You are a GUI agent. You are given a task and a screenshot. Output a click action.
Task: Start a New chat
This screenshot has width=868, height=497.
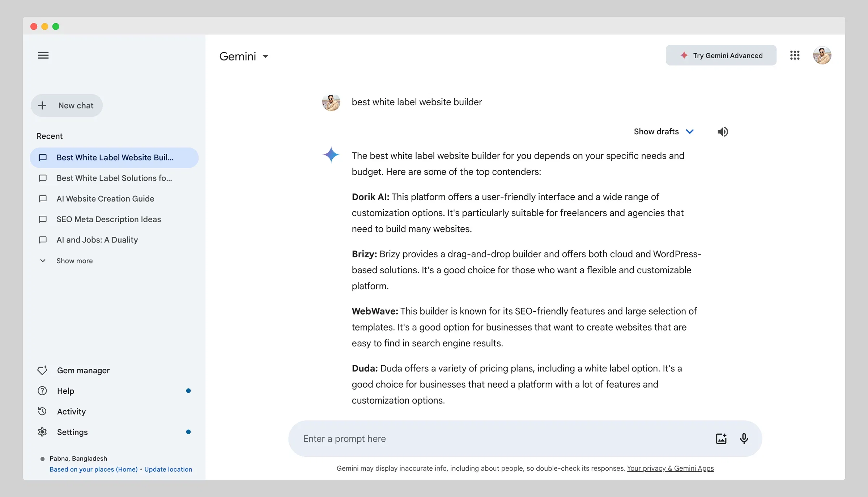pos(67,105)
